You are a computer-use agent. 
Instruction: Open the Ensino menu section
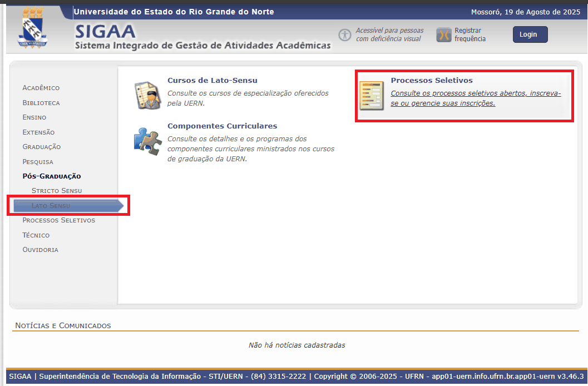(x=34, y=117)
